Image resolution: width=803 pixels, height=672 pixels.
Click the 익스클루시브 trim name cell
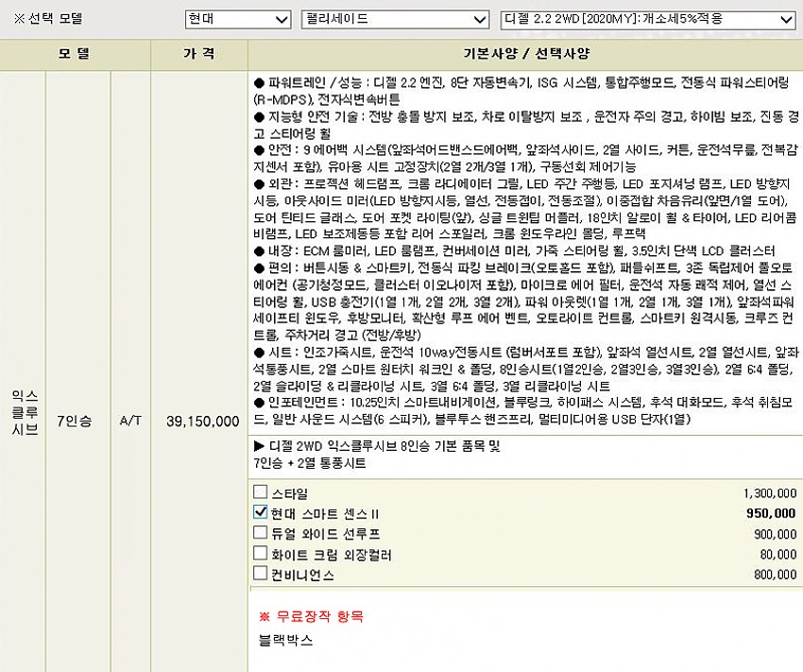[x=23, y=422]
